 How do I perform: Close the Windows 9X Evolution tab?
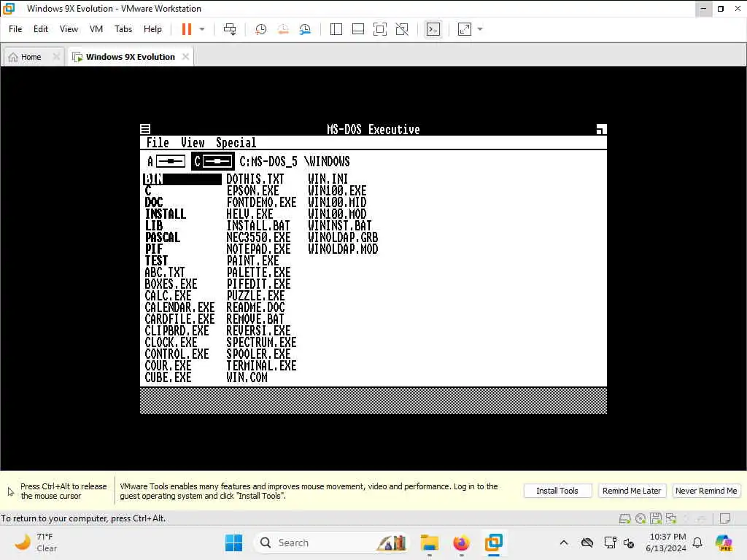(x=185, y=57)
